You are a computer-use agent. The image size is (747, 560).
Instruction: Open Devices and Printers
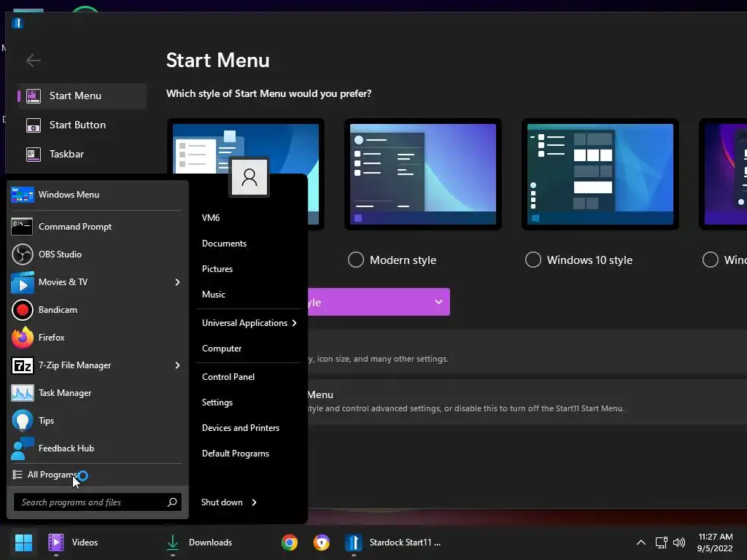[x=241, y=428]
